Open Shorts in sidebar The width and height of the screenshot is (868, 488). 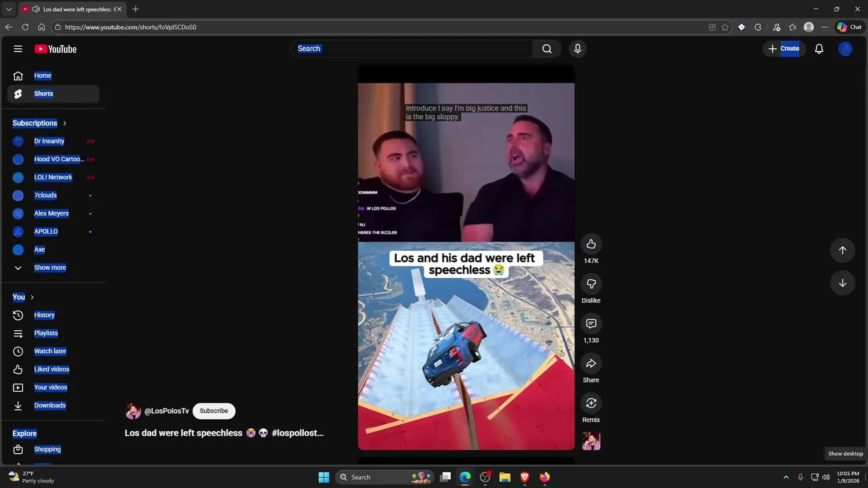click(53, 94)
